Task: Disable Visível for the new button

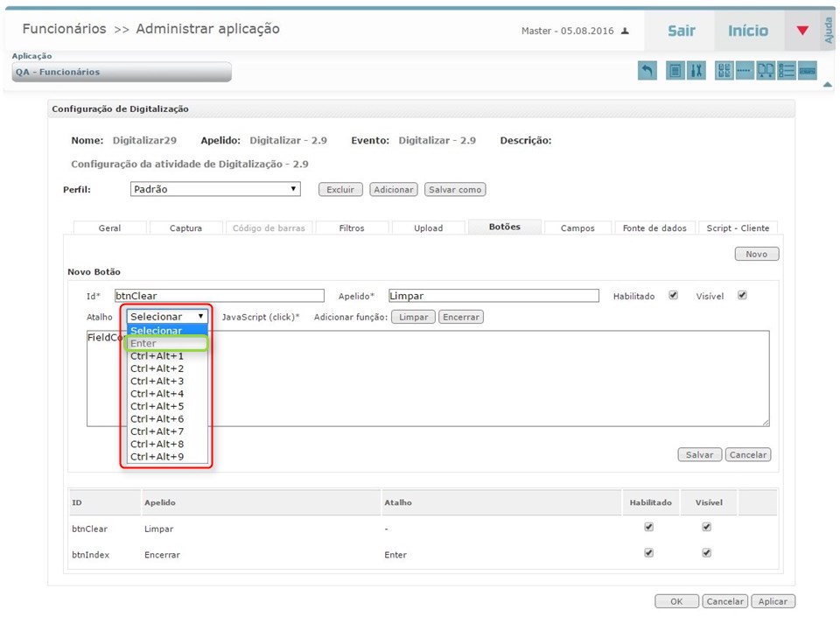Action: tap(742, 295)
